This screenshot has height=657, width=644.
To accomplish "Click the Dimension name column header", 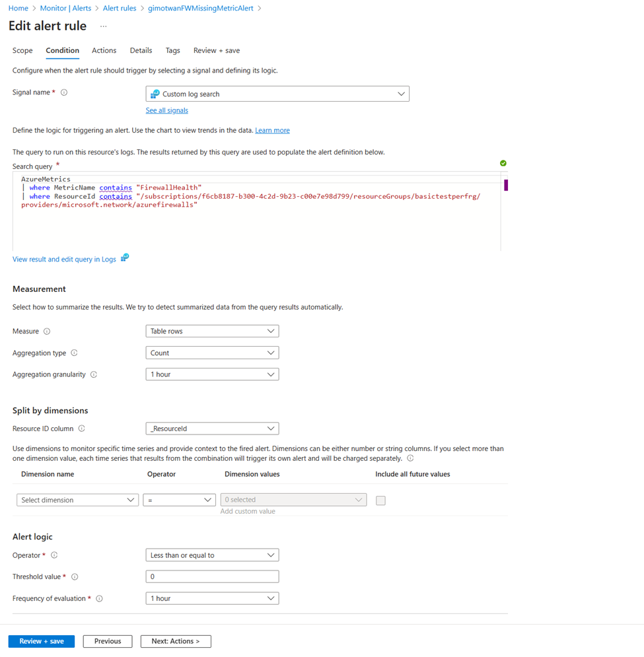I will point(48,474).
